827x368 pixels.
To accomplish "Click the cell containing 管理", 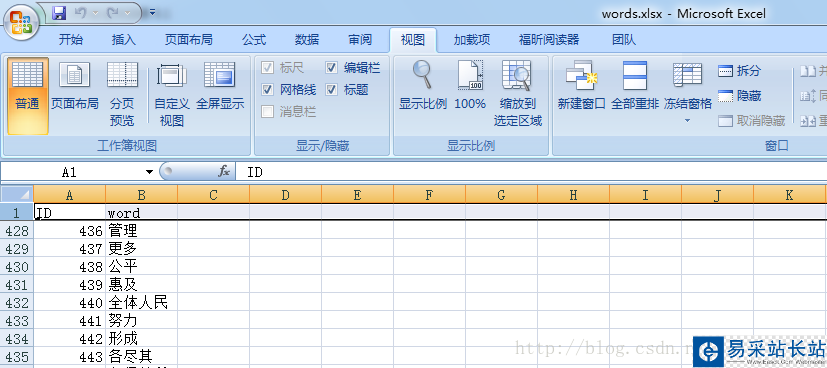I will pyautogui.click(x=141, y=230).
